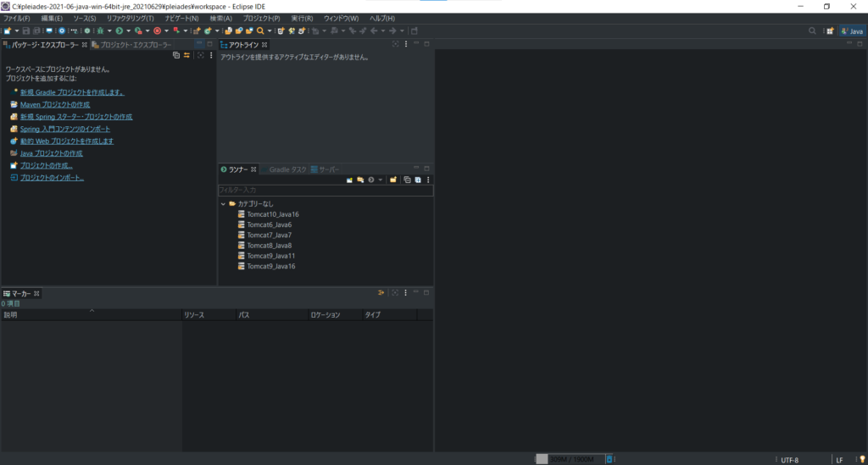This screenshot has width=868, height=465.
Task: Open the 実行(R) menu
Action: point(302,18)
